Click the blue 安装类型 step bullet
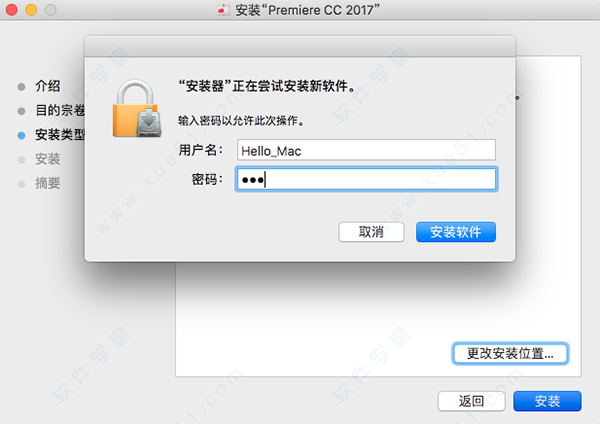600x424 pixels. pos(21,135)
